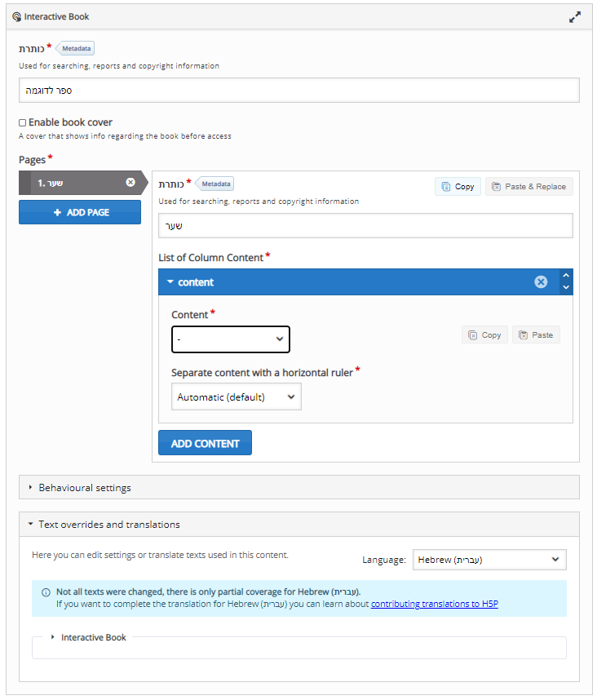597x700 pixels.
Task: Move content item up with arrow
Action: pos(566,276)
